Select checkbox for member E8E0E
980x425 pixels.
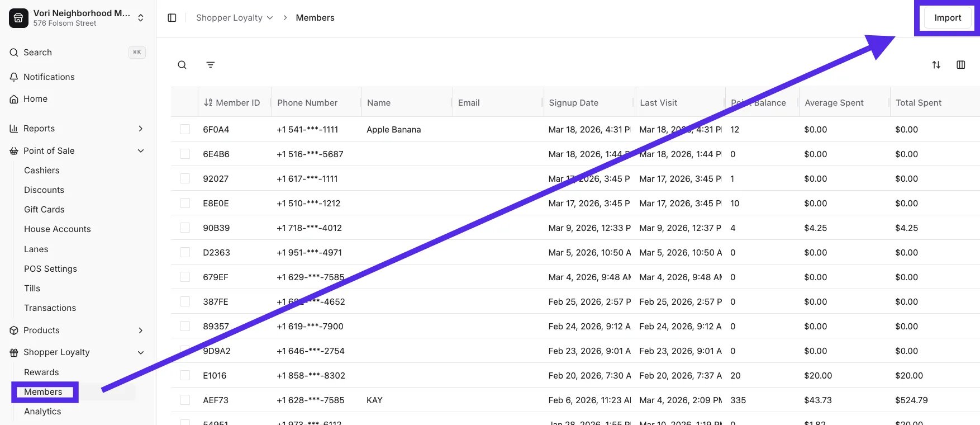click(185, 203)
